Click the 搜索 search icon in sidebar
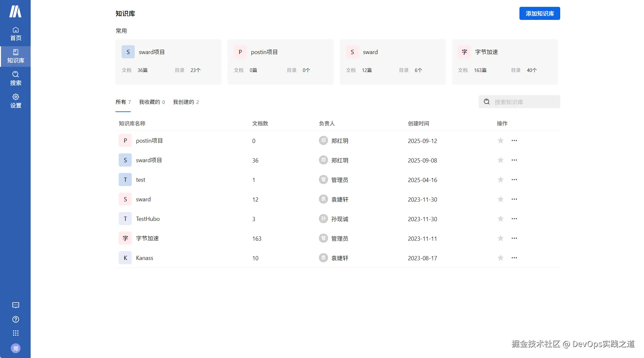 click(x=15, y=78)
